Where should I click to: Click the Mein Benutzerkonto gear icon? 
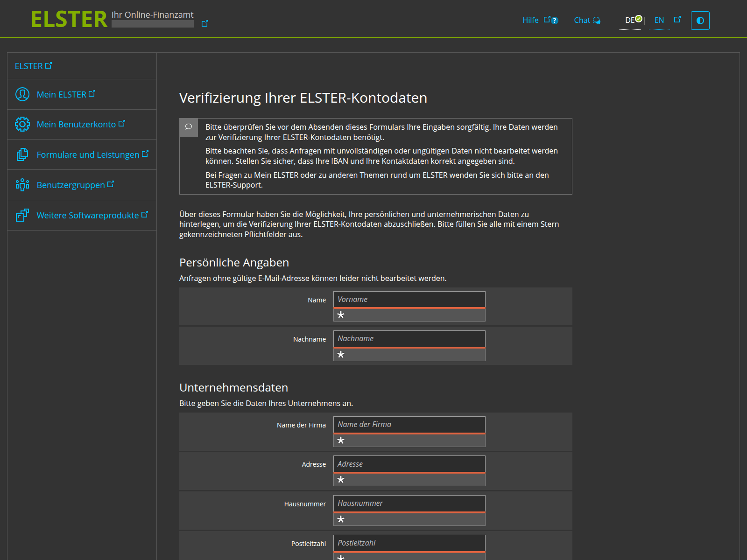(x=22, y=124)
